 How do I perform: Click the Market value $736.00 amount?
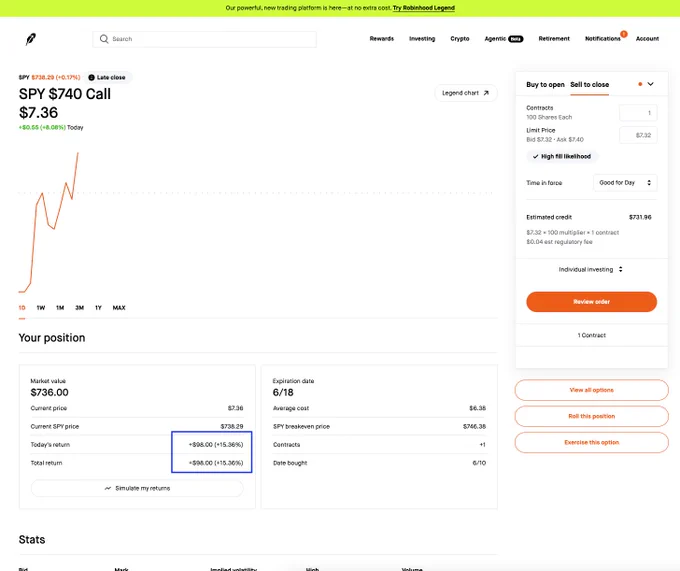coord(49,392)
